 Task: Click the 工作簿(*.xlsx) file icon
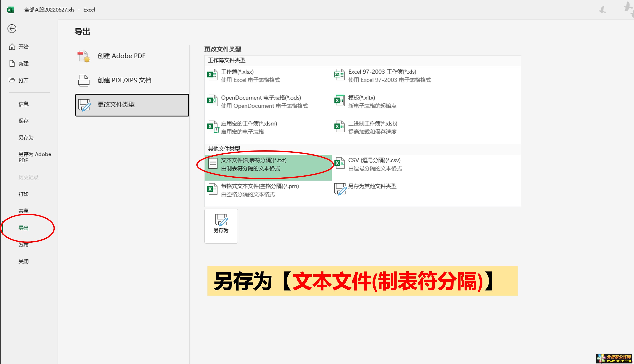click(212, 75)
